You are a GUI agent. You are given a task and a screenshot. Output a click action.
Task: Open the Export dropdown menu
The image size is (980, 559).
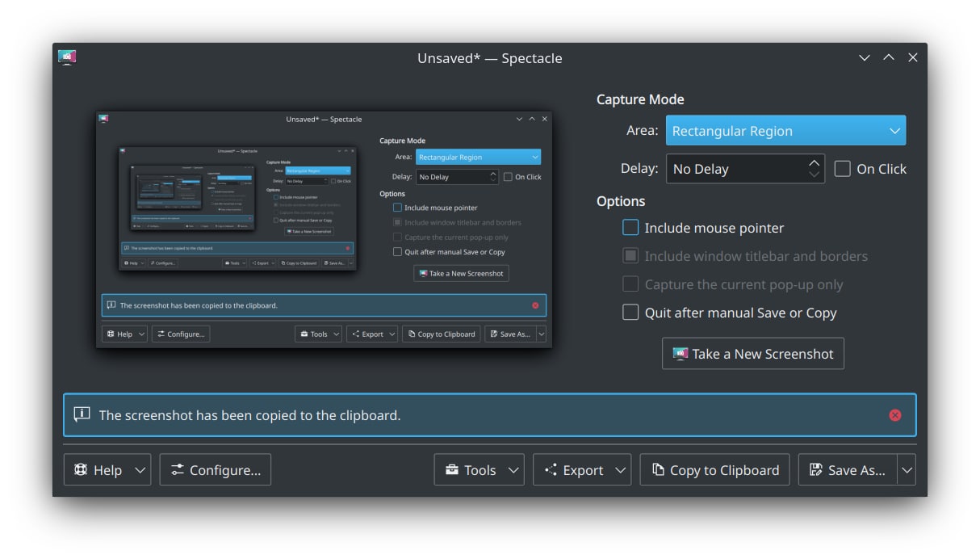click(582, 470)
